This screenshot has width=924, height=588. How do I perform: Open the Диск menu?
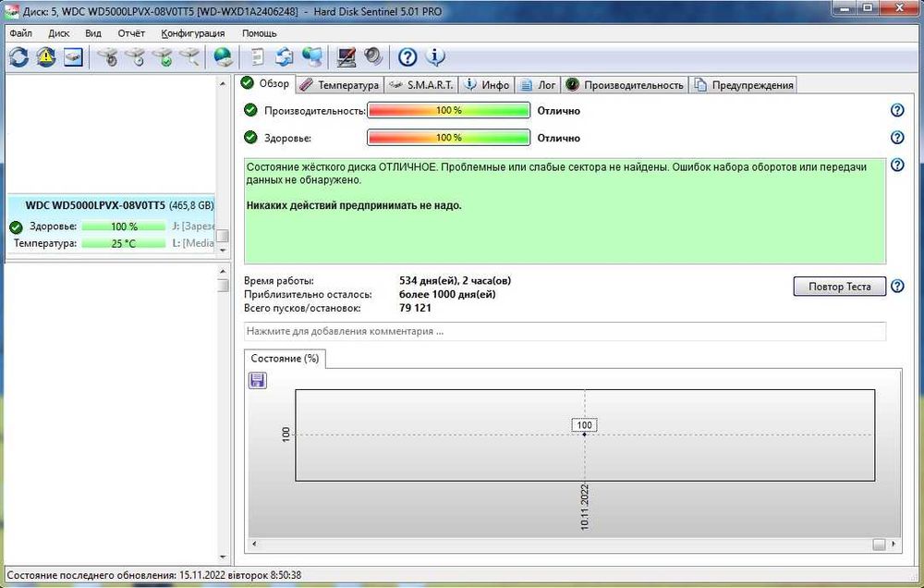click(x=58, y=33)
